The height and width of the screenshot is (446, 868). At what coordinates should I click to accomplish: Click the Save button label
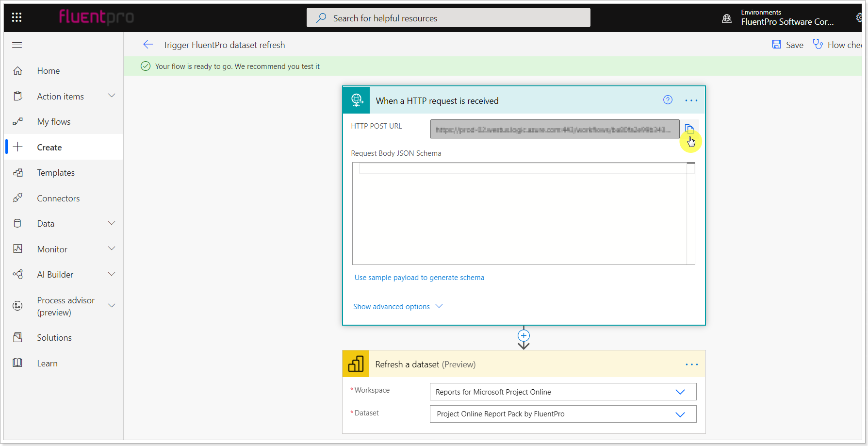click(x=794, y=45)
